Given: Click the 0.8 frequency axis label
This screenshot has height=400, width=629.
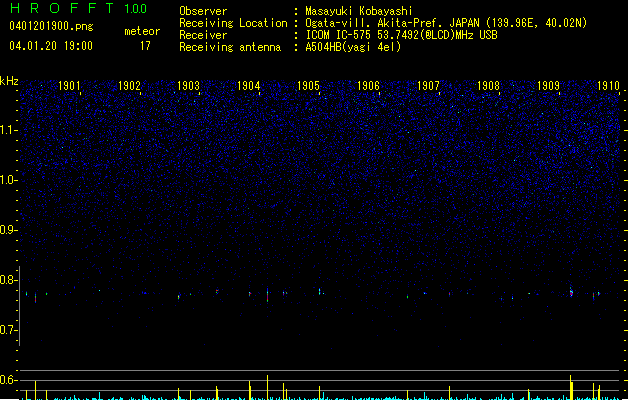Looking at the screenshot, I should tap(8, 280).
